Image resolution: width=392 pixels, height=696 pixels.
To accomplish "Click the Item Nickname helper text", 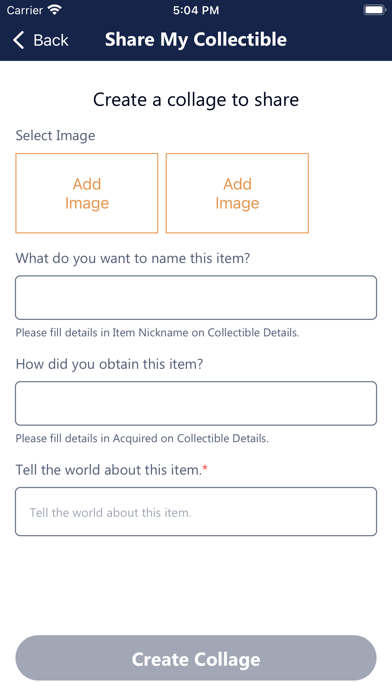I will tap(158, 332).
